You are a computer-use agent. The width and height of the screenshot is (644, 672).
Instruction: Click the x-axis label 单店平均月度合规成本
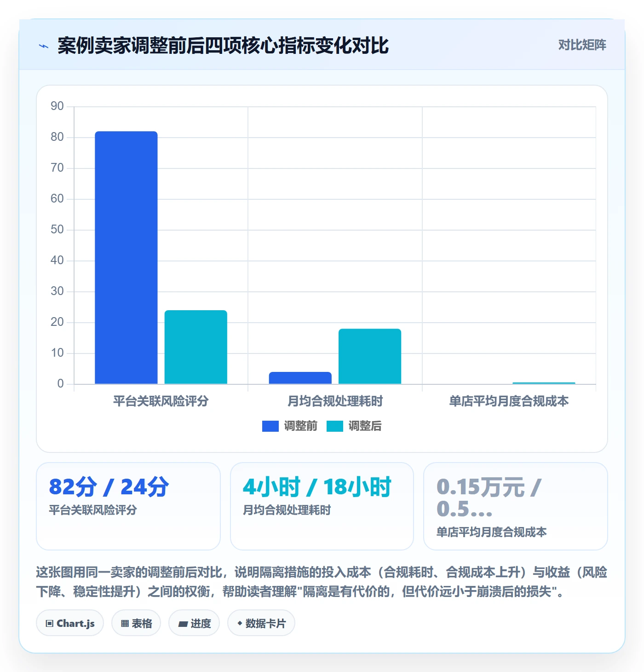509,401
